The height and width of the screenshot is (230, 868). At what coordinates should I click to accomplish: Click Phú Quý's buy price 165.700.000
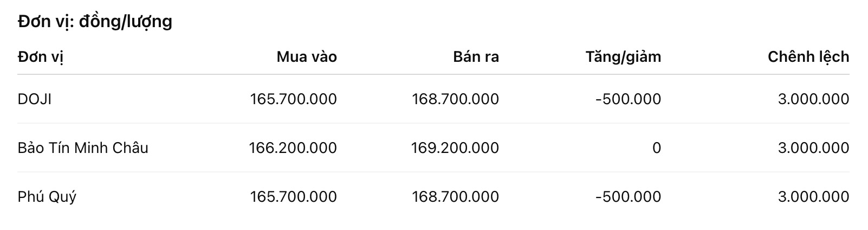pos(293,196)
